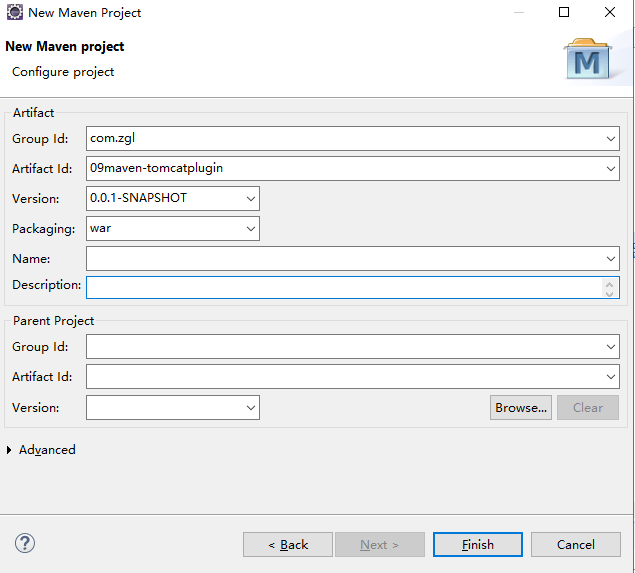Open the Name field dropdown arrow
Viewport: 635px width, 573px height.
pyautogui.click(x=611, y=259)
